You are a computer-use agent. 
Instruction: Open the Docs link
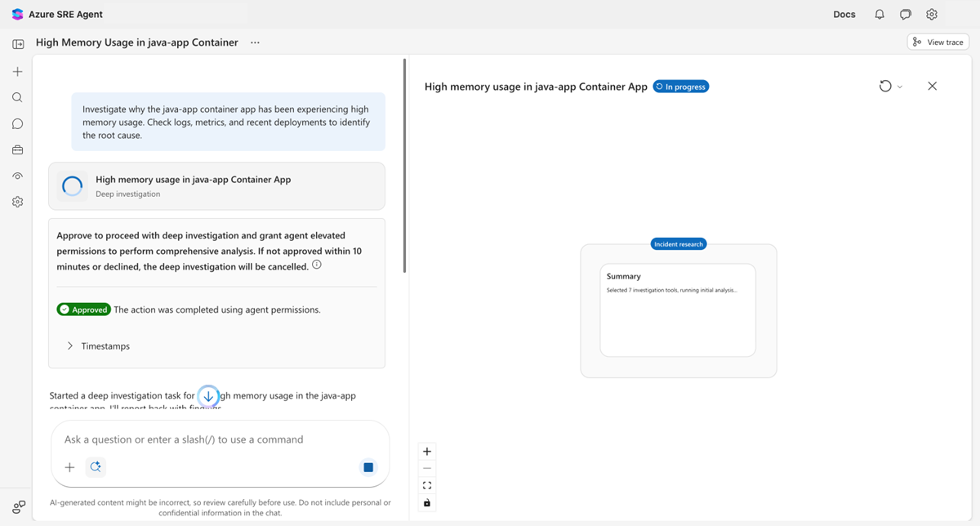[x=844, y=14]
